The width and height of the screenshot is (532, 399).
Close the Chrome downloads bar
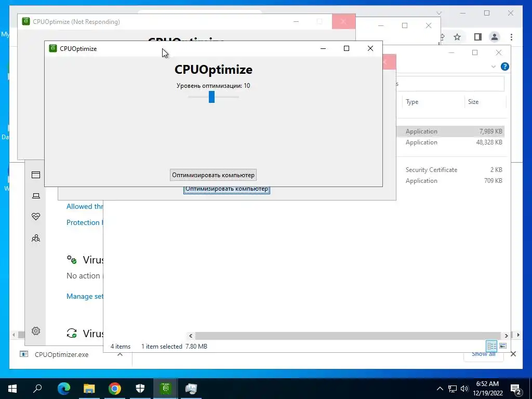[x=513, y=354]
